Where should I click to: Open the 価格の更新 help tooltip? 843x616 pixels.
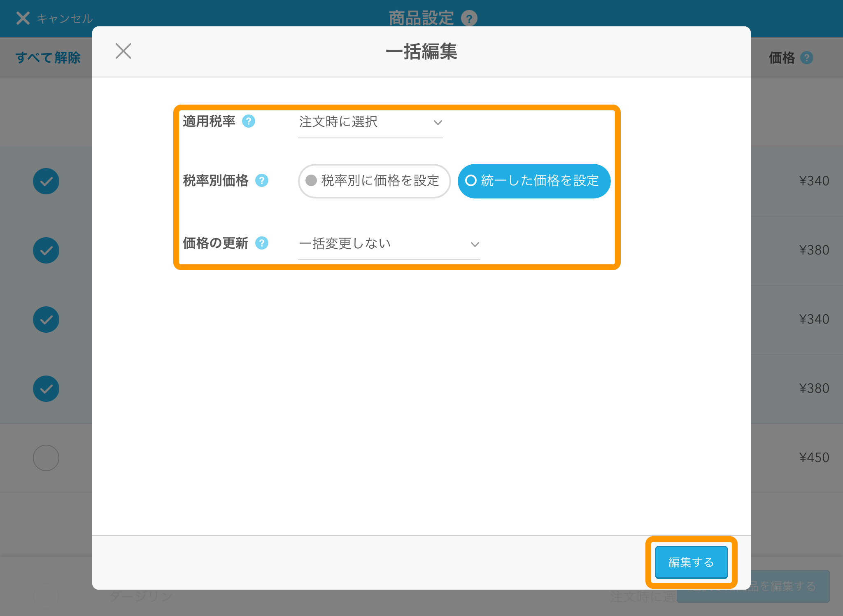(x=262, y=243)
